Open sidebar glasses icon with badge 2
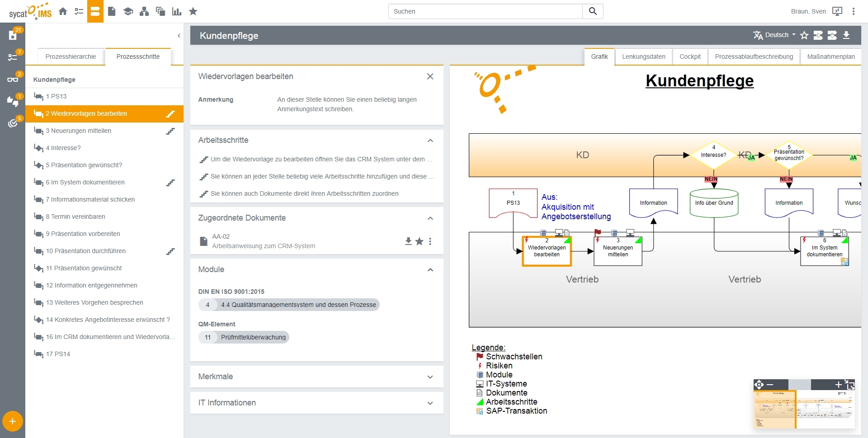The width and height of the screenshot is (868, 438). 13,79
